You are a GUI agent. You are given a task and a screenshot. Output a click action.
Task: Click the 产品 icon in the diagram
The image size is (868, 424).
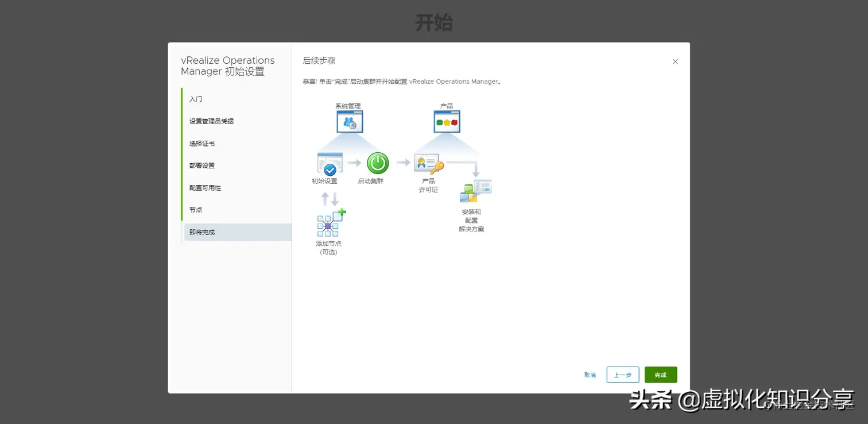pyautogui.click(x=447, y=121)
